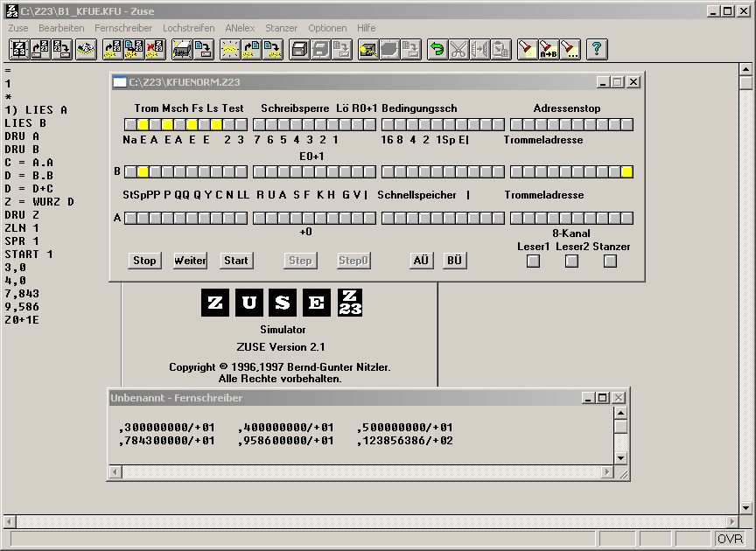
Task: Click the green undo arrow icon
Action: (x=437, y=49)
